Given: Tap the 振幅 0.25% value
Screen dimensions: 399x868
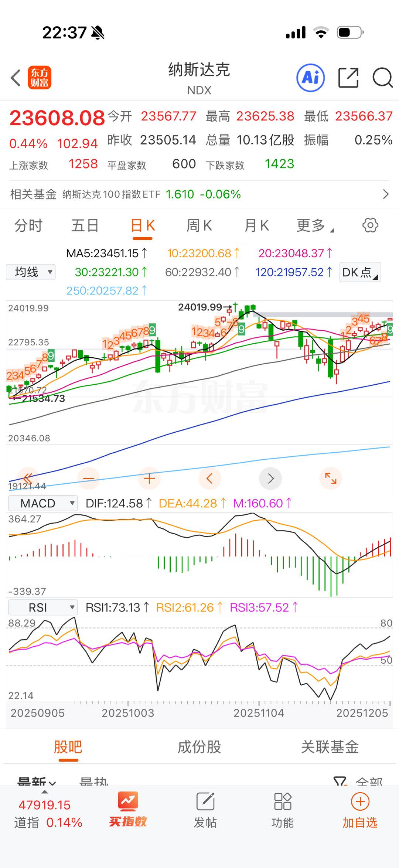Looking at the screenshot, I should click(373, 140).
